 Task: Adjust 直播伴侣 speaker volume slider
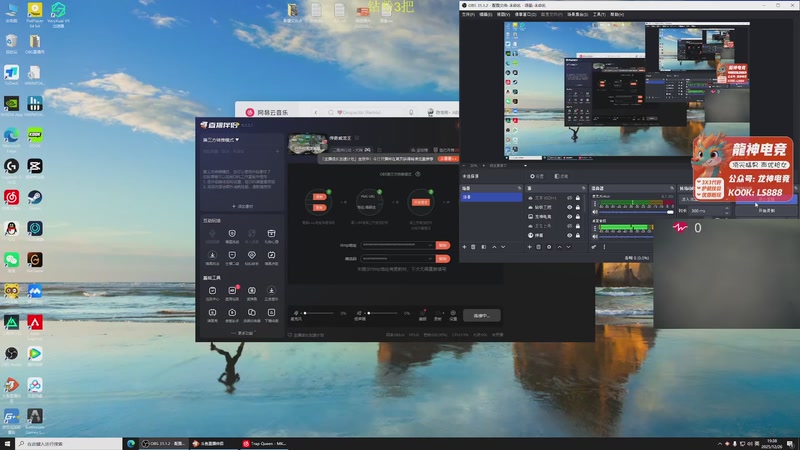(383, 313)
